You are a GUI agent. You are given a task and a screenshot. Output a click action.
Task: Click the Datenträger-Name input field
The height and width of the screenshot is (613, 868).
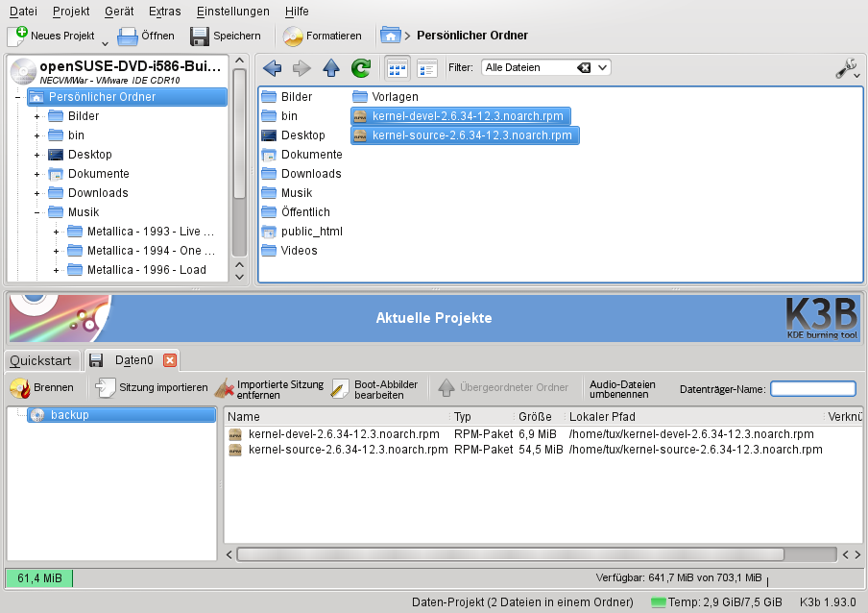812,389
